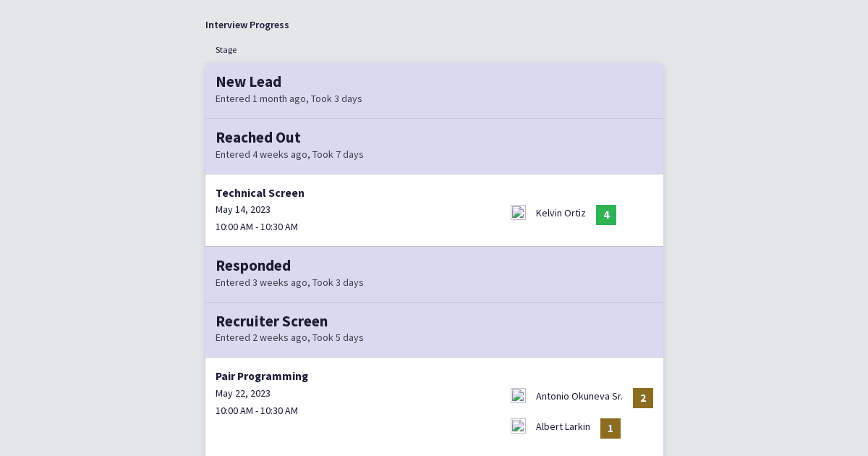Screen dimensions: 868x456
Task: Click the May 22, 2023 date
Action: click(x=243, y=394)
